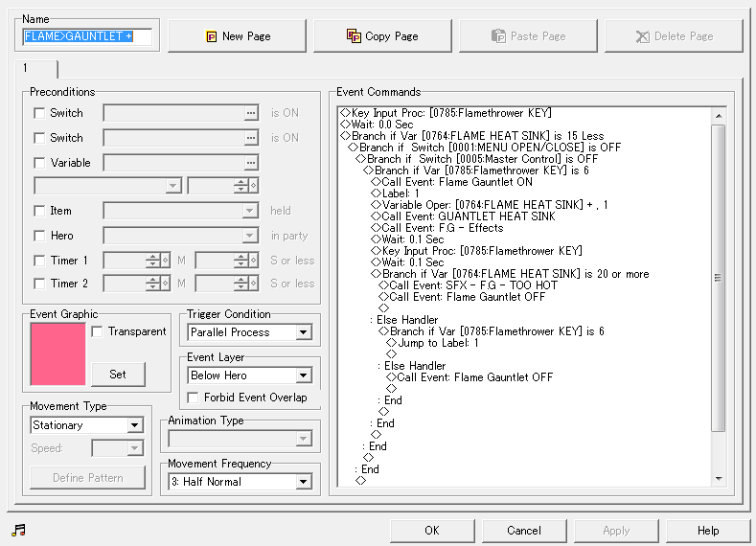Viewport: 756px width, 546px height.
Task: Enable Forbid Event Overlap checkbox
Action: coord(192,398)
